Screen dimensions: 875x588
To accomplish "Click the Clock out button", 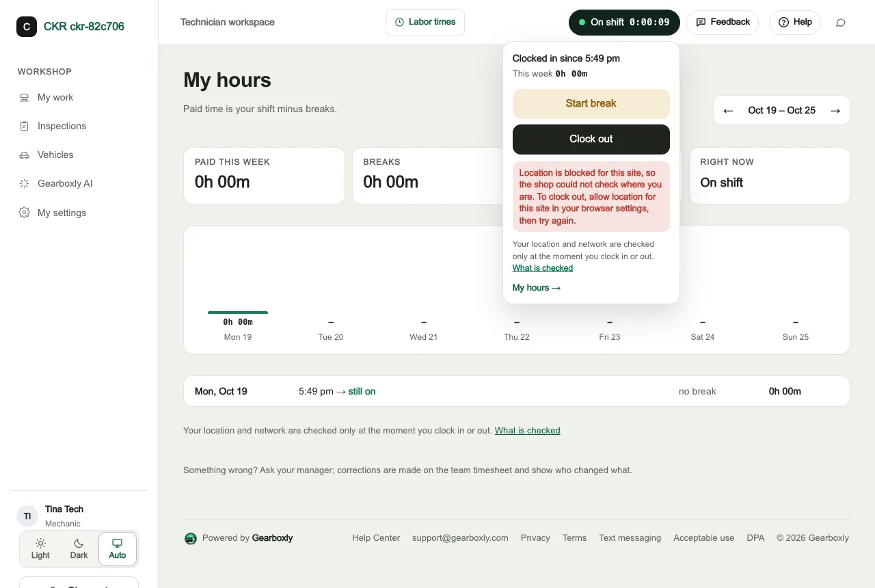I will (x=591, y=139).
